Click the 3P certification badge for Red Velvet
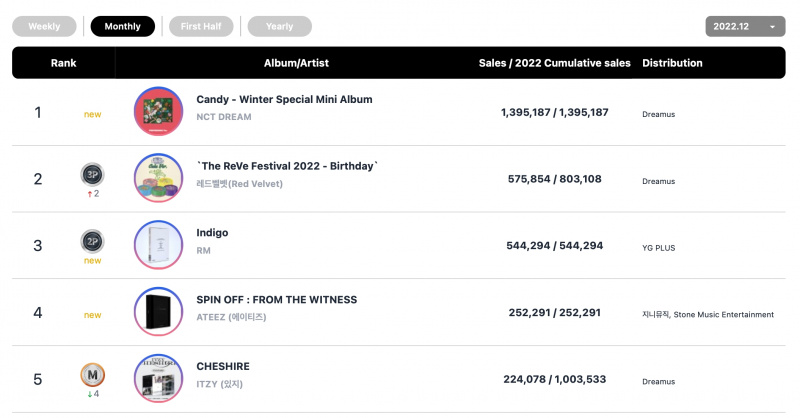Screen dimensions: 800x418 92,175
